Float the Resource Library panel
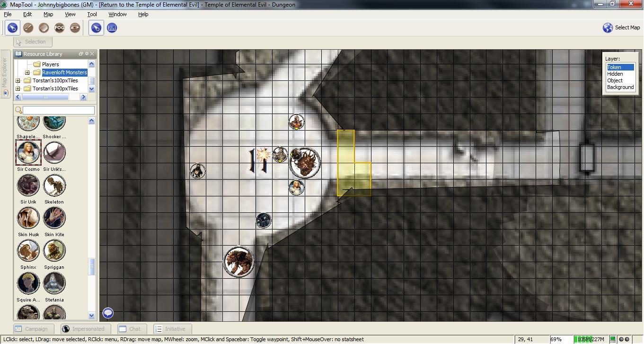The image size is (644, 344). click(x=80, y=54)
